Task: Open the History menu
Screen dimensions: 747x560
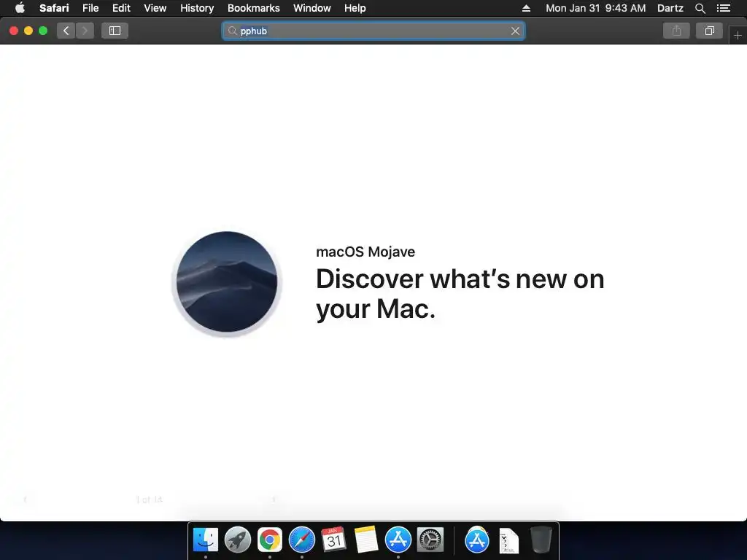Action: 197,8
